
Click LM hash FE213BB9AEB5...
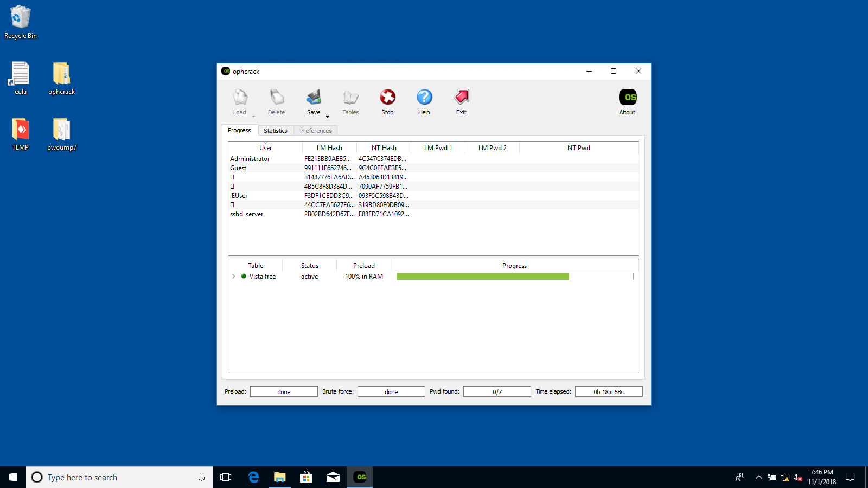coord(328,159)
